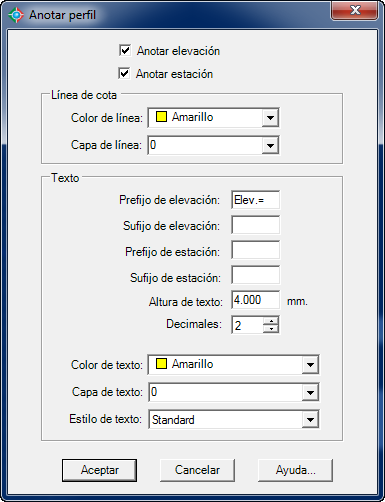Expand the Capa de línea dropdown
The height and width of the screenshot is (502, 385).
(213, 145)
